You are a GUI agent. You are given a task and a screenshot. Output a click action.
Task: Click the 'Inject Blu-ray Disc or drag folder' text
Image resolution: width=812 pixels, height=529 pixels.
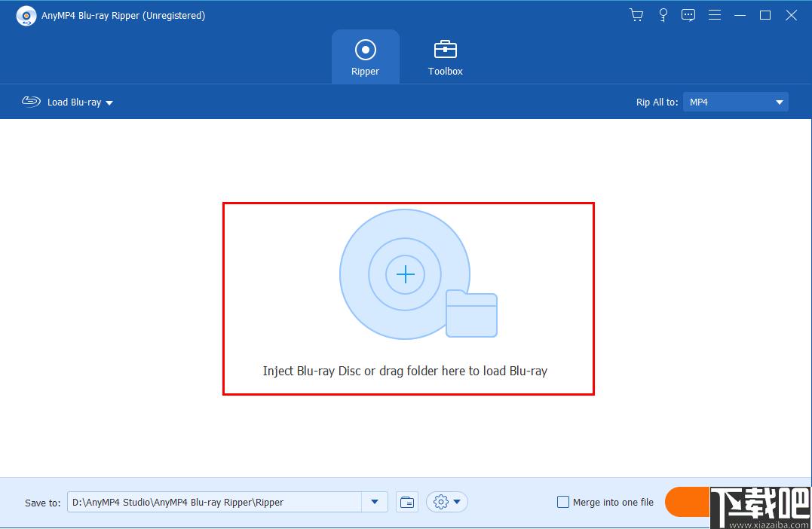405,371
